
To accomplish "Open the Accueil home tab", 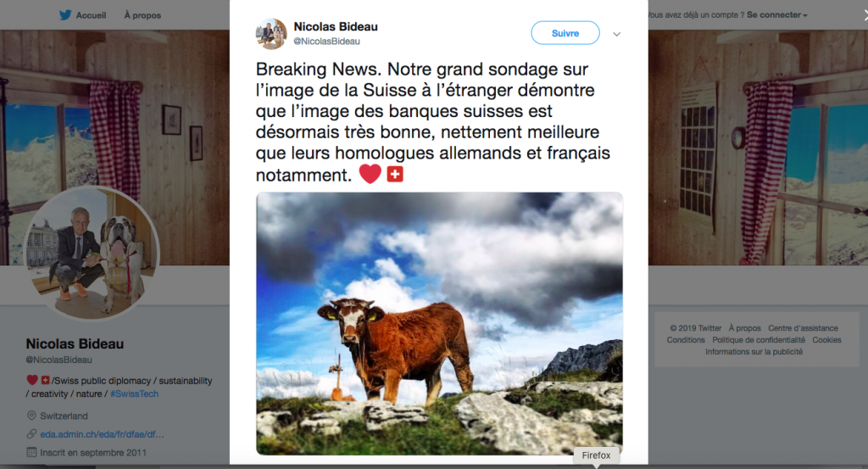I will (x=91, y=15).
